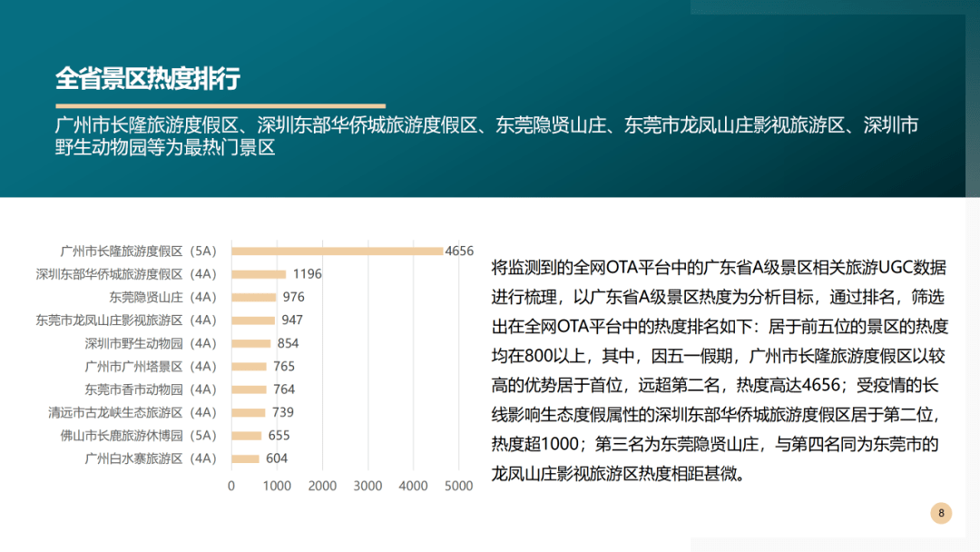Click the axis tick label 5000
Screen dimensions: 980x552
458,486
